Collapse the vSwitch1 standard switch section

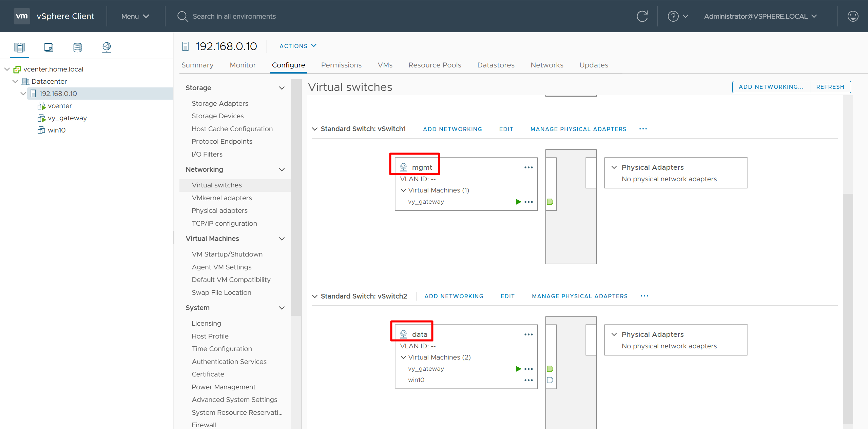coord(315,129)
